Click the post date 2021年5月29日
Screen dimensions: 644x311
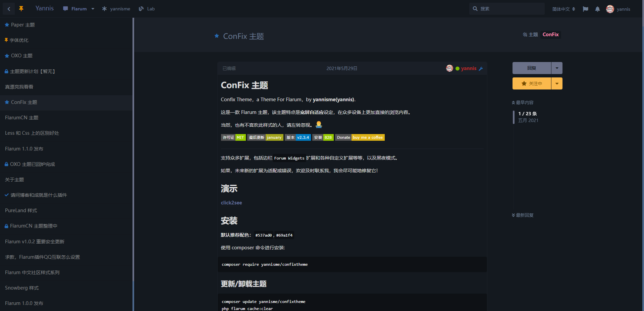tap(342, 68)
